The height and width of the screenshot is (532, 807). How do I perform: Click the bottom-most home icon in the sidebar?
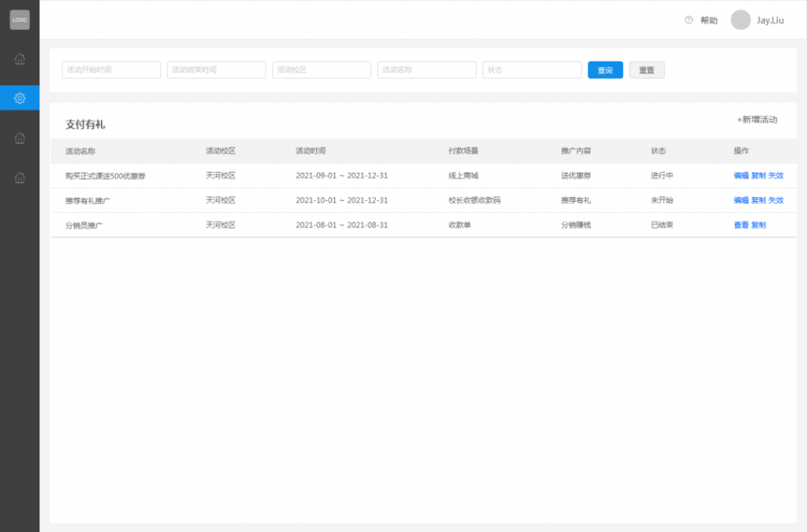click(20, 177)
